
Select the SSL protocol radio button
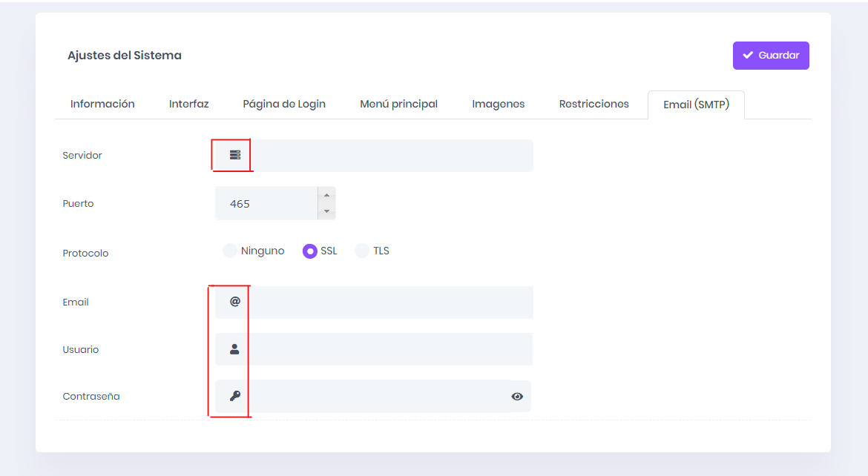pyautogui.click(x=309, y=251)
